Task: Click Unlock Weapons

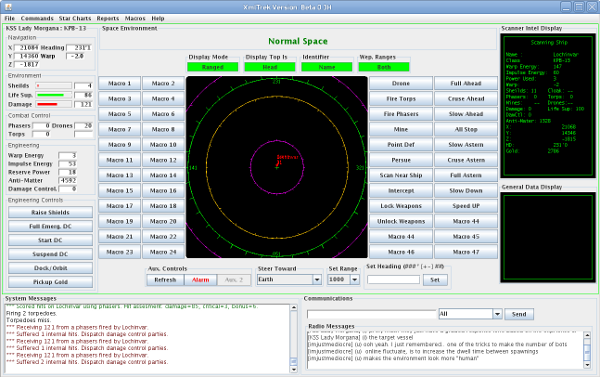Action: 401,221
